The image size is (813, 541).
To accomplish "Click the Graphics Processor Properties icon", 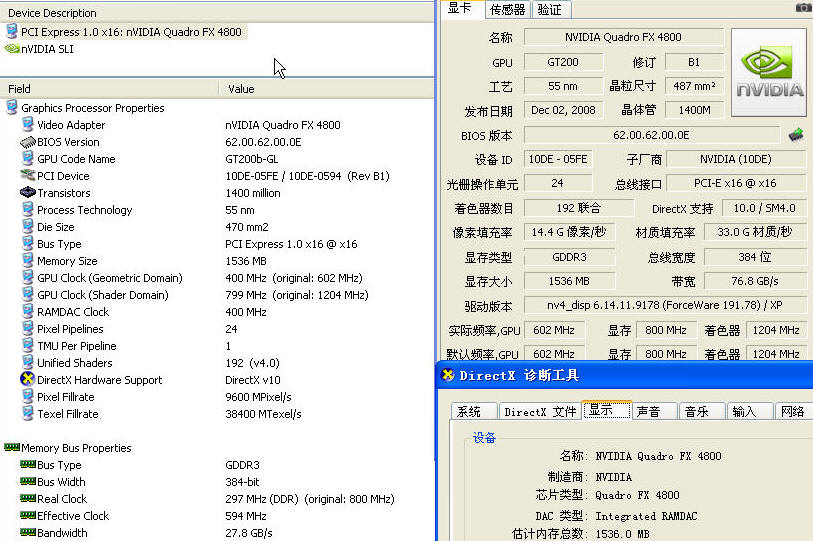I will (12, 107).
